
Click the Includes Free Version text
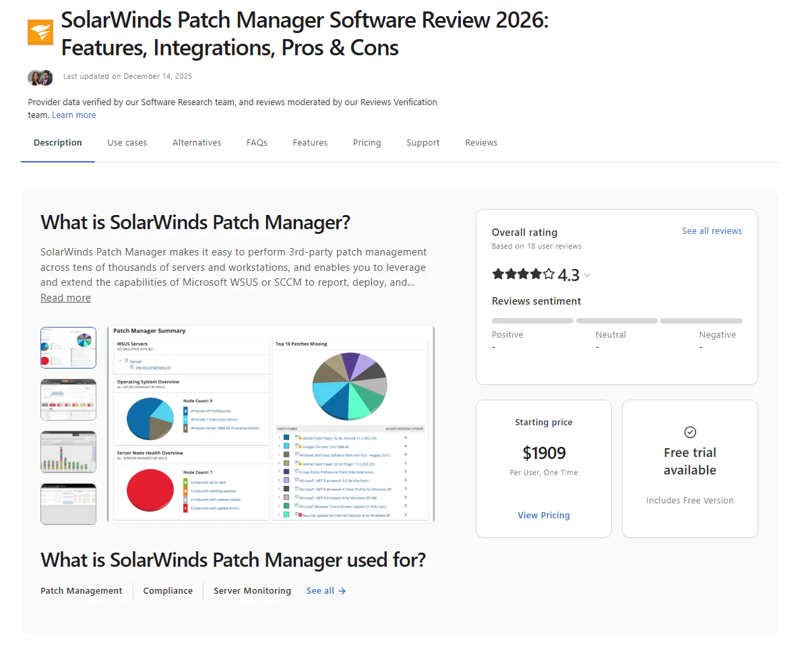[690, 500]
